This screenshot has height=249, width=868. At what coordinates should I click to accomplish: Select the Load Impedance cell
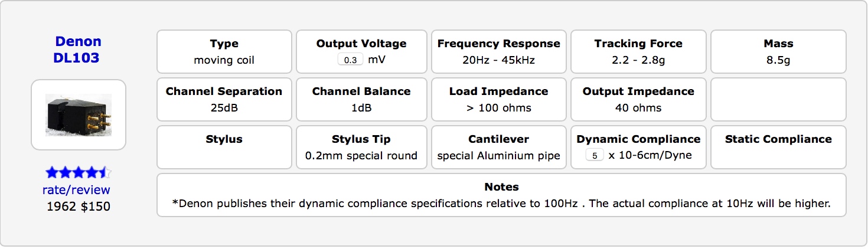pos(498,100)
